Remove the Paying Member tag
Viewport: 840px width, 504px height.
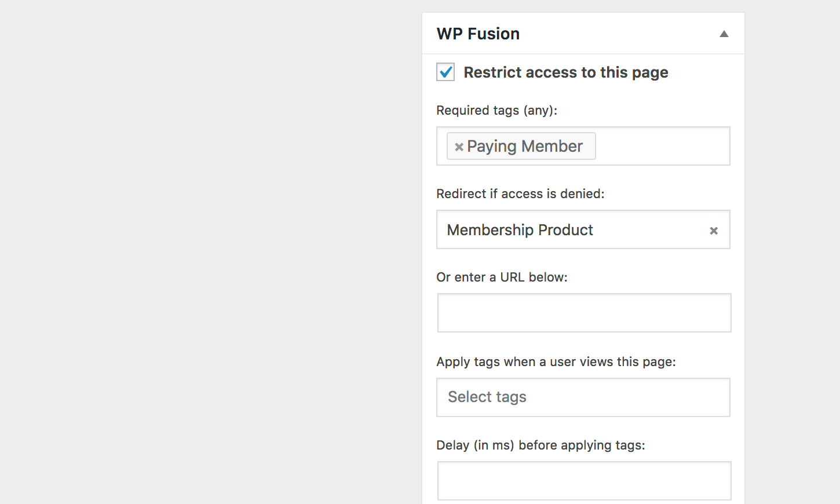click(459, 147)
